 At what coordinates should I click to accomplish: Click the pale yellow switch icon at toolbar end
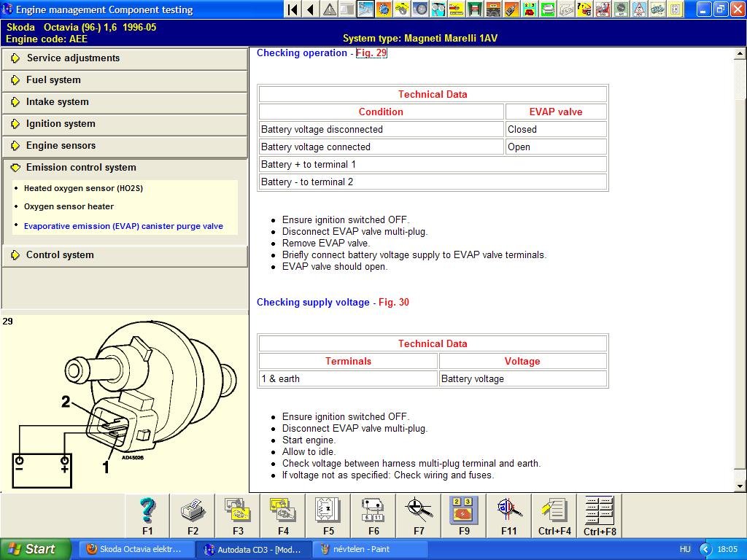(x=675, y=9)
